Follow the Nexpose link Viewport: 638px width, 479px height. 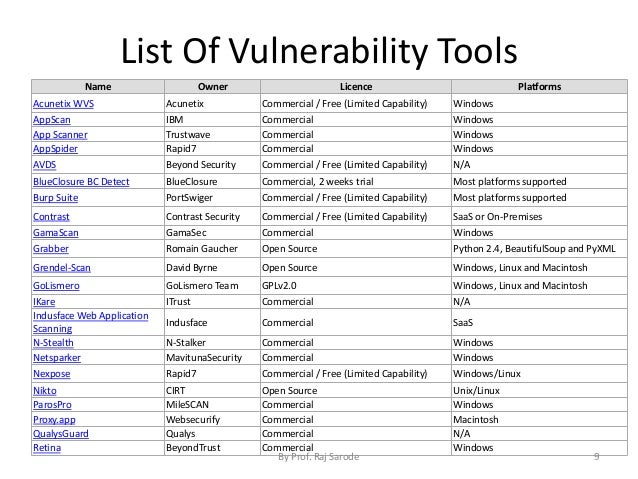(x=52, y=374)
